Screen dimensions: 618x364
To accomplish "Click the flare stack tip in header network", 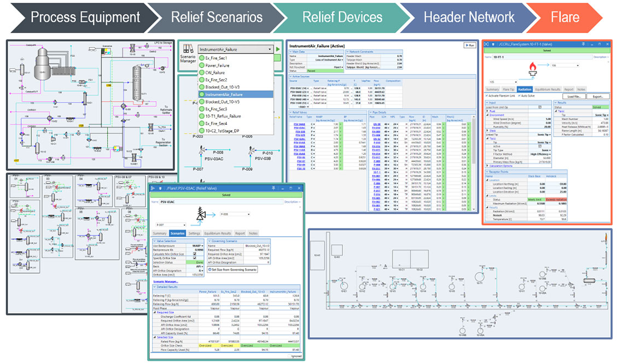I will coord(606,239).
